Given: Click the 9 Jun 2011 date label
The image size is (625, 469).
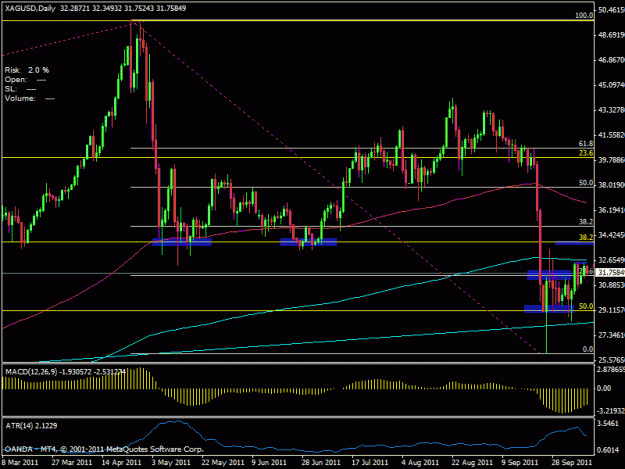Looking at the screenshot, I should click(x=269, y=463).
